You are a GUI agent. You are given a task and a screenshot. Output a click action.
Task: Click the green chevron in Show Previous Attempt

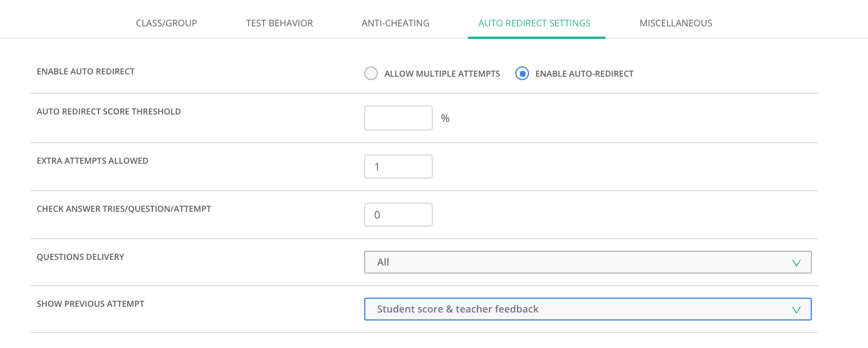(795, 310)
